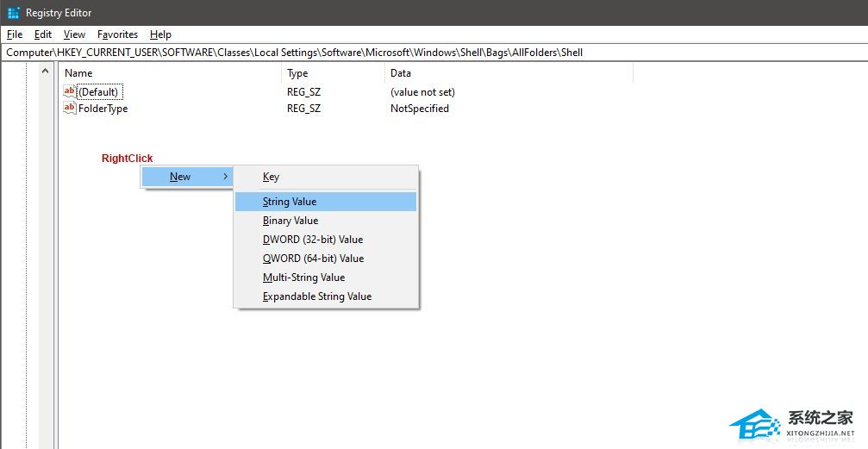Open the View menu
Screen dimensions: 868x449
(x=74, y=34)
